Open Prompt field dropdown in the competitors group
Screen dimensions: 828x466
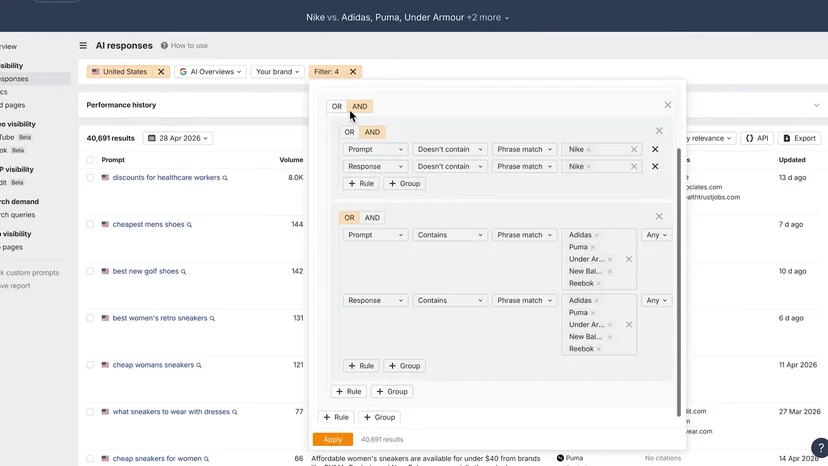click(375, 235)
